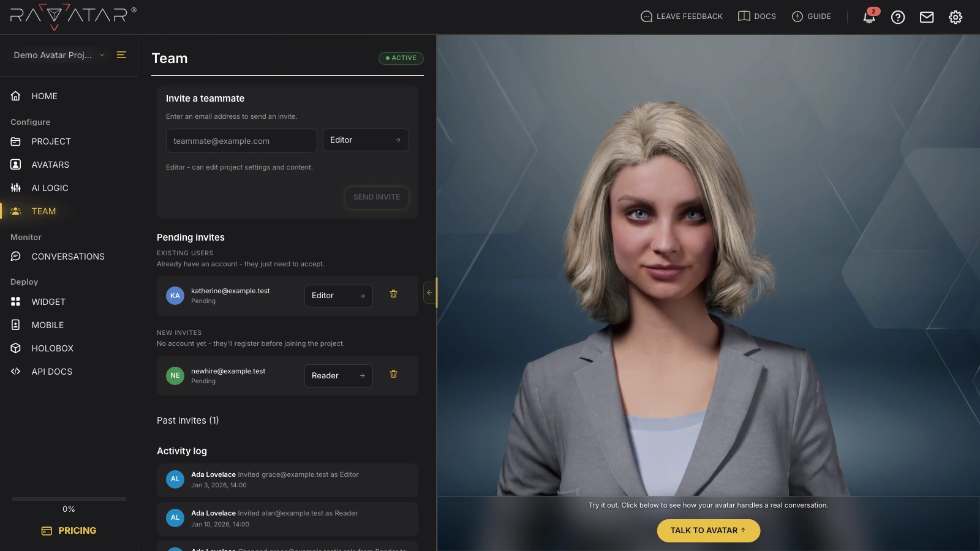Click the NE avatar badge
The image size is (980, 551).
[175, 376]
